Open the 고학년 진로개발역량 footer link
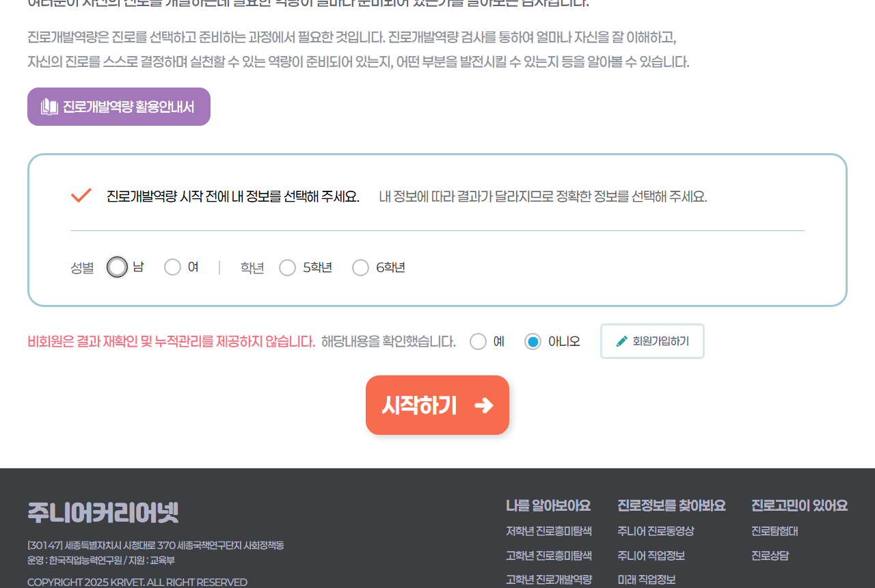 point(549,580)
